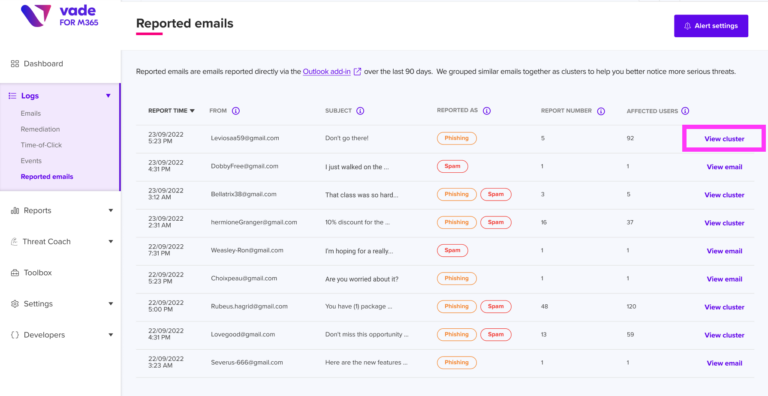Click Spam tag on Rubeus.hagrid row
768x396 pixels.
(x=496, y=306)
